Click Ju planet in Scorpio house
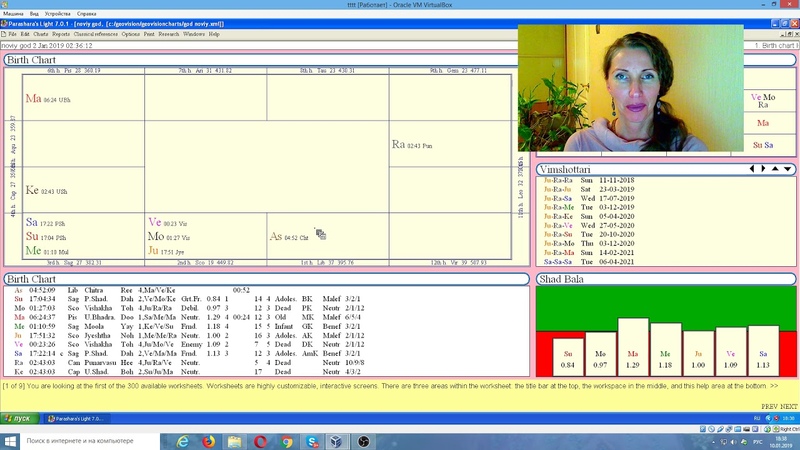The height and width of the screenshot is (450, 800). click(153, 251)
